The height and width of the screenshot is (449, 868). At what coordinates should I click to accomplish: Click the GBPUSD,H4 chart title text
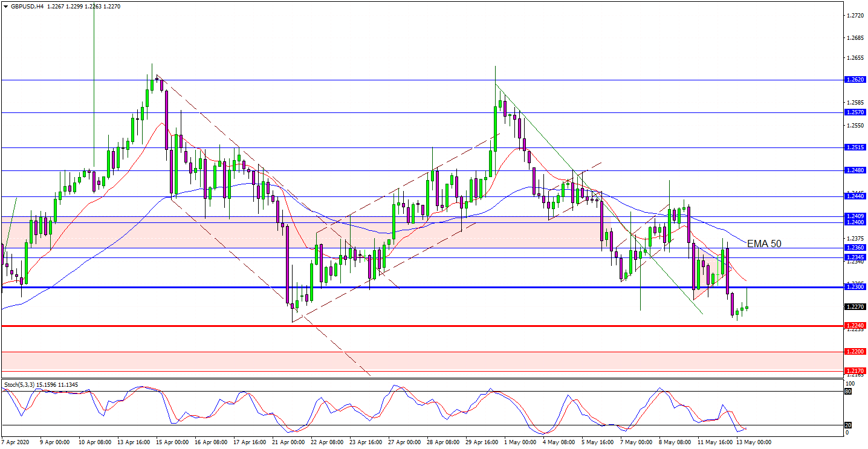coord(27,5)
